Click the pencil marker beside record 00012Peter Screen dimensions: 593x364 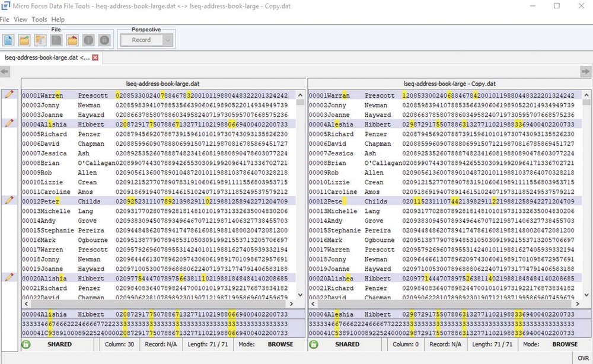[x=9, y=200]
